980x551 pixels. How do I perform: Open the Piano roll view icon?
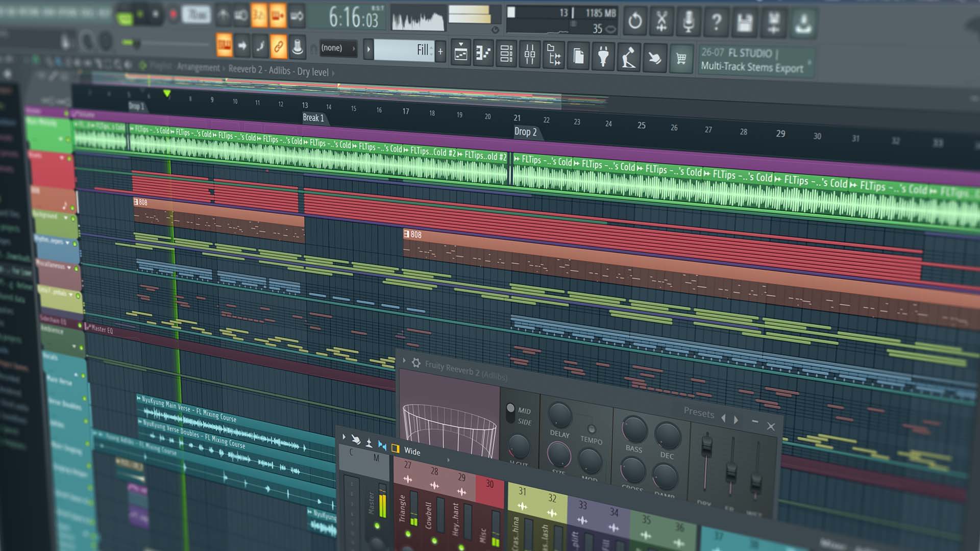(483, 53)
